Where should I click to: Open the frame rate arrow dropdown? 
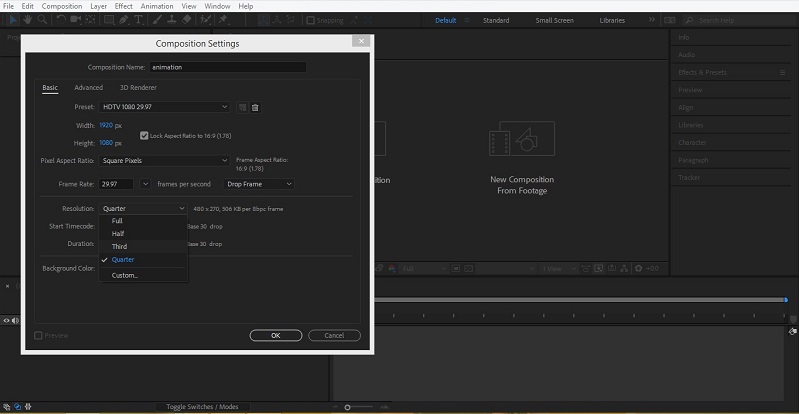145,184
